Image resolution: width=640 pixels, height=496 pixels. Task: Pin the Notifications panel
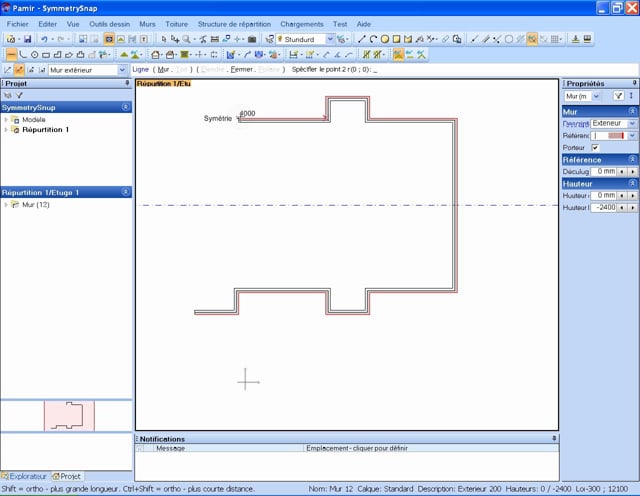click(554, 438)
